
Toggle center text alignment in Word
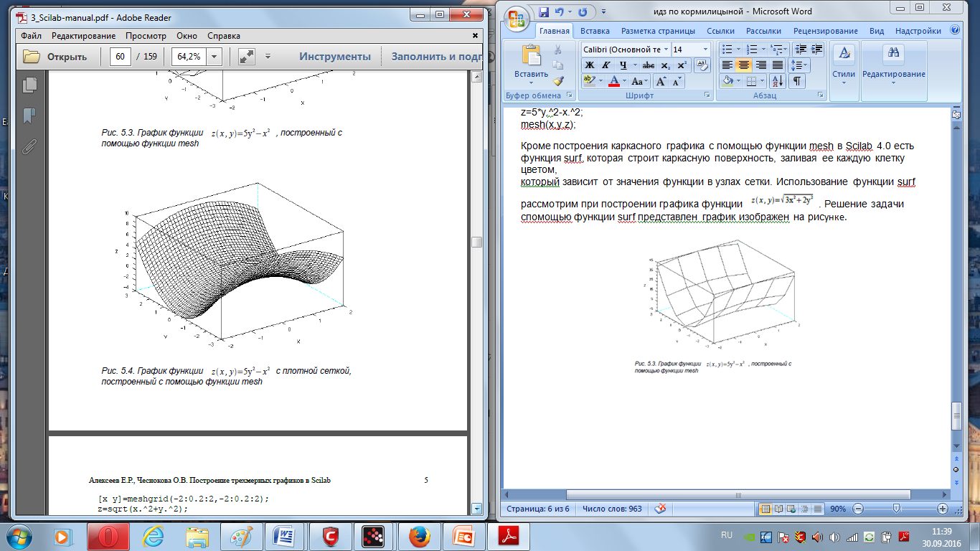click(744, 65)
